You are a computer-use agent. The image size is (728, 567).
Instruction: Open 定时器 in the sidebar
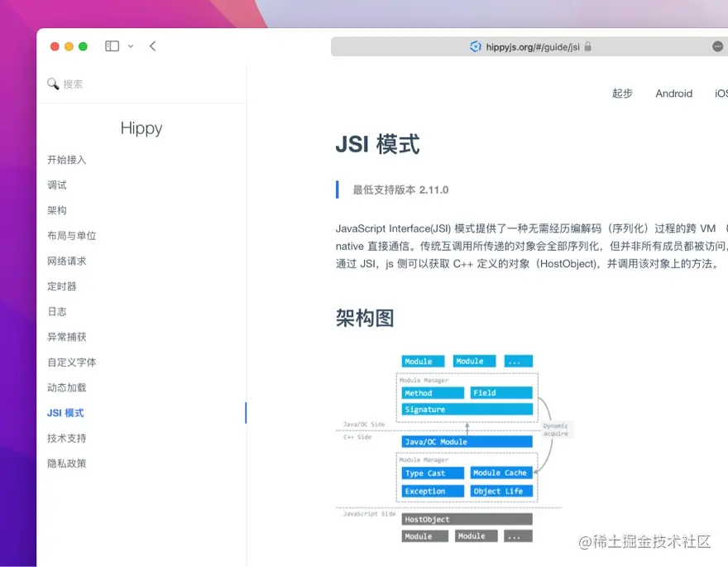[x=62, y=286]
